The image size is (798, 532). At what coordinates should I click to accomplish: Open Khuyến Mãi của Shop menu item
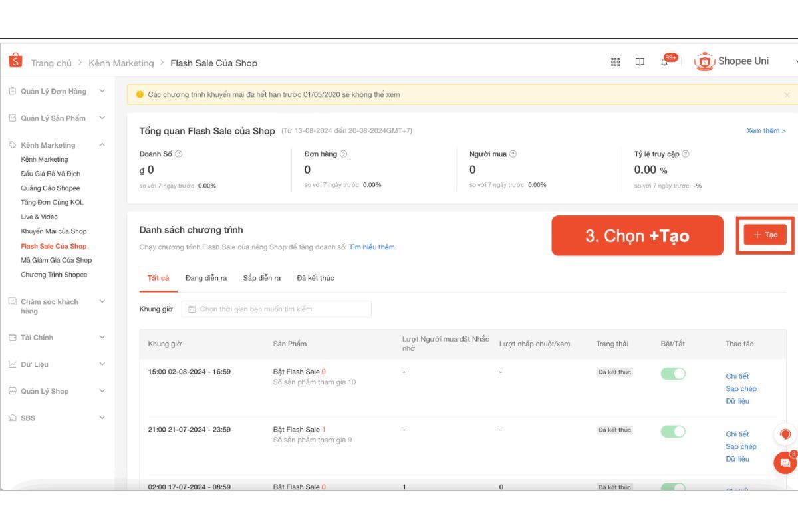pyautogui.click(x=54, y=231)
